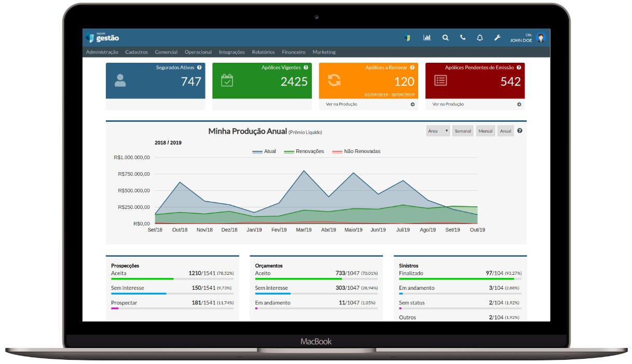Open settings wrench icon

497,38
